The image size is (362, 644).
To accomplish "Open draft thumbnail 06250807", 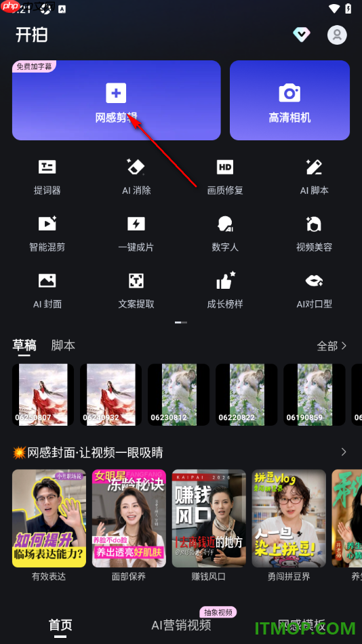I will pos(43,395).
